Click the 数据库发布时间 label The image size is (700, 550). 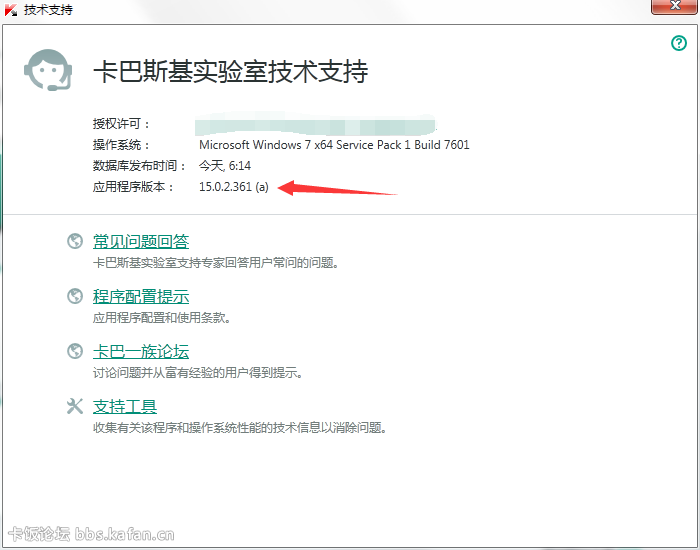tap(140, 166)
